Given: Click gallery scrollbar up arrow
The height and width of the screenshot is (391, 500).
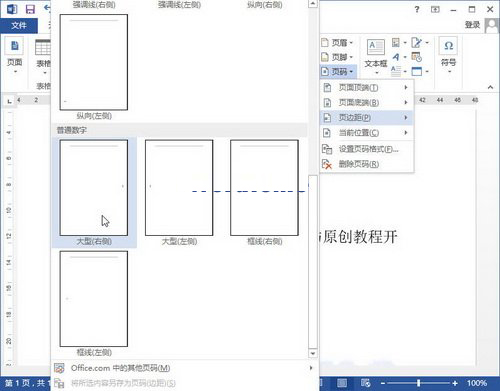Looking at the screenshot, I should [x=313, y=4].
